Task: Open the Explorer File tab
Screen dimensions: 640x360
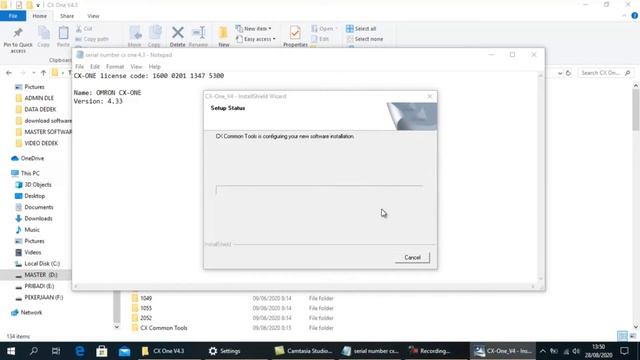Action: pyautogui.click(x=13, y=16)
